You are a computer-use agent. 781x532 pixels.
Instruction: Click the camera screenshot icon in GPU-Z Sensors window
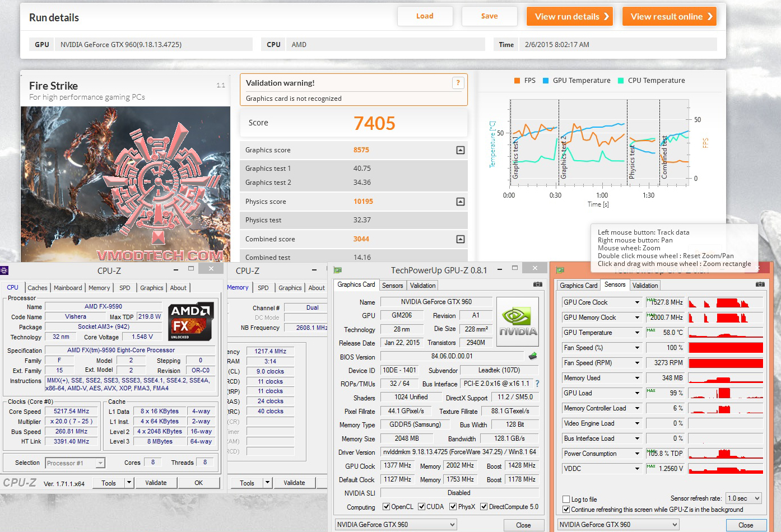click(760, 284)
